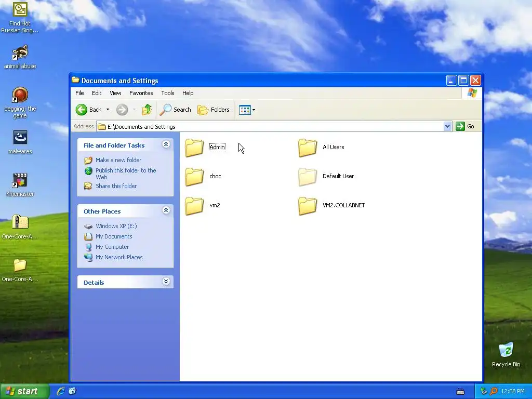Click the Views grid icon
This screenshot has width=532, height=399.
pos(245,110)
